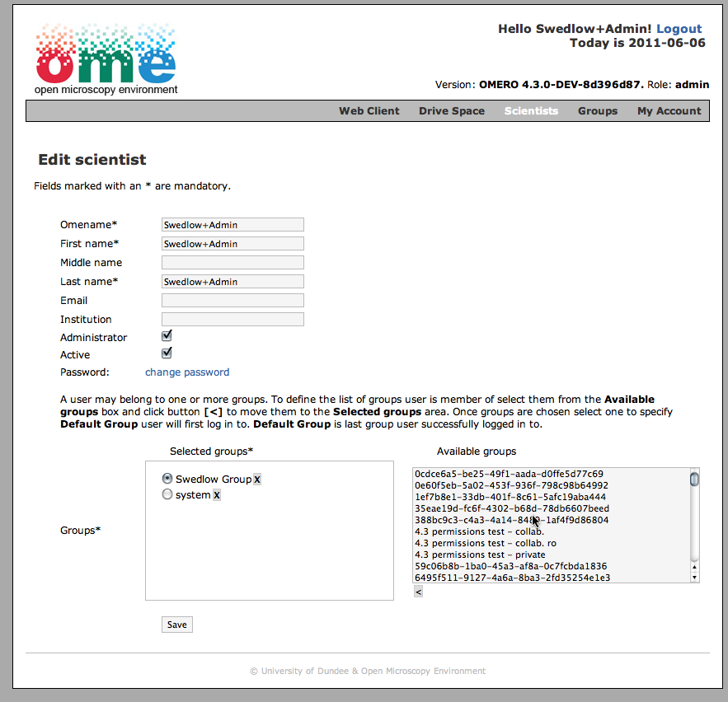Viewport: 728px width, 702px height.
Task: Click the system group label text
Action: coord(193,495)
